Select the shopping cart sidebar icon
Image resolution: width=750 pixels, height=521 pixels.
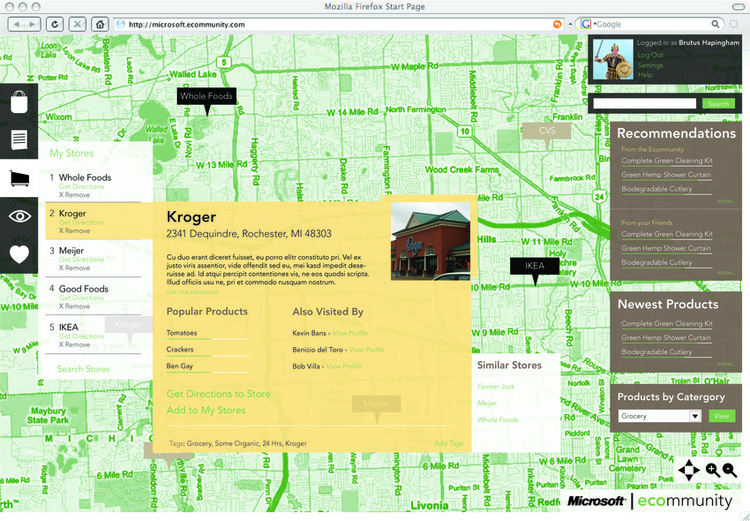20,178
